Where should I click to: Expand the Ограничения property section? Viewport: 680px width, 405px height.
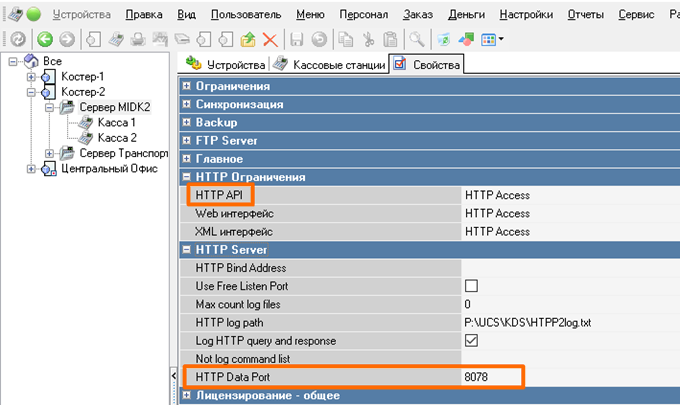tap(187, 87)
